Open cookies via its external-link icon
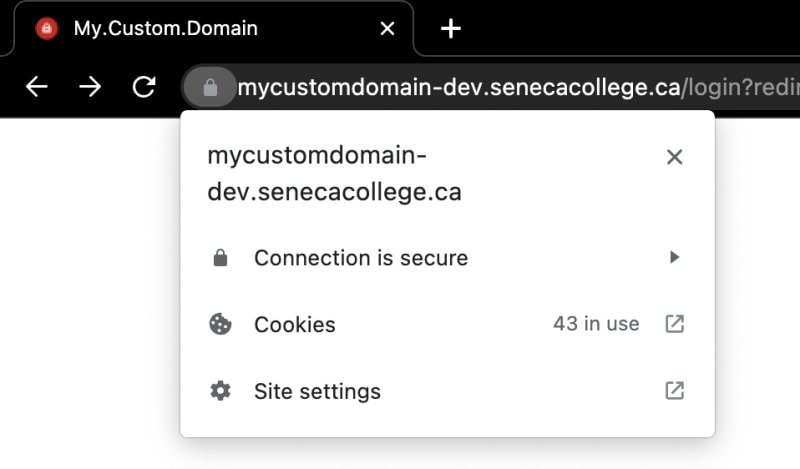Image resolution: width=800 pixels, height=469 pixels. [674, 324]
